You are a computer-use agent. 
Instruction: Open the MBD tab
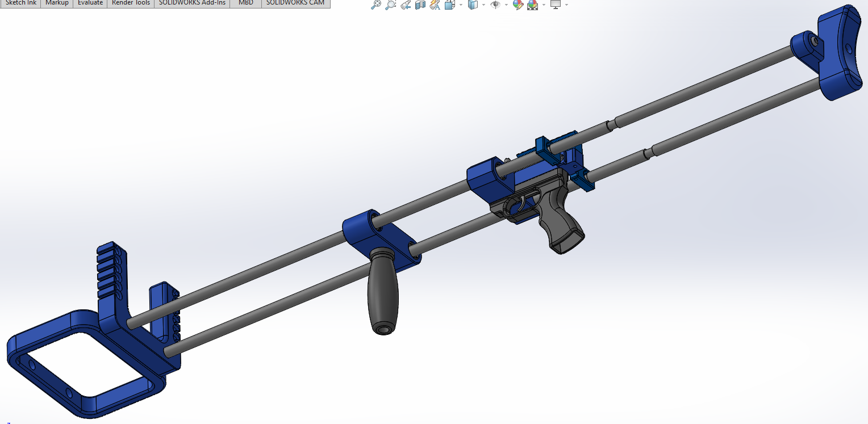[246, 3]
